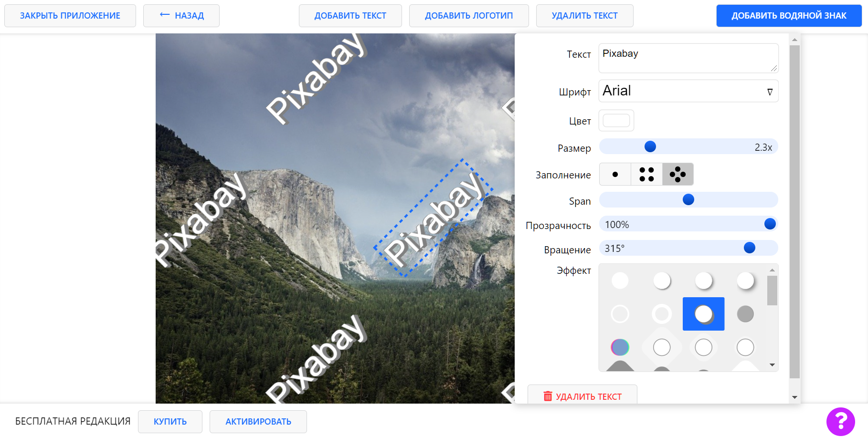
Task: Click Добавить водяной знак blue button
Action: click(x=789, y=16)
